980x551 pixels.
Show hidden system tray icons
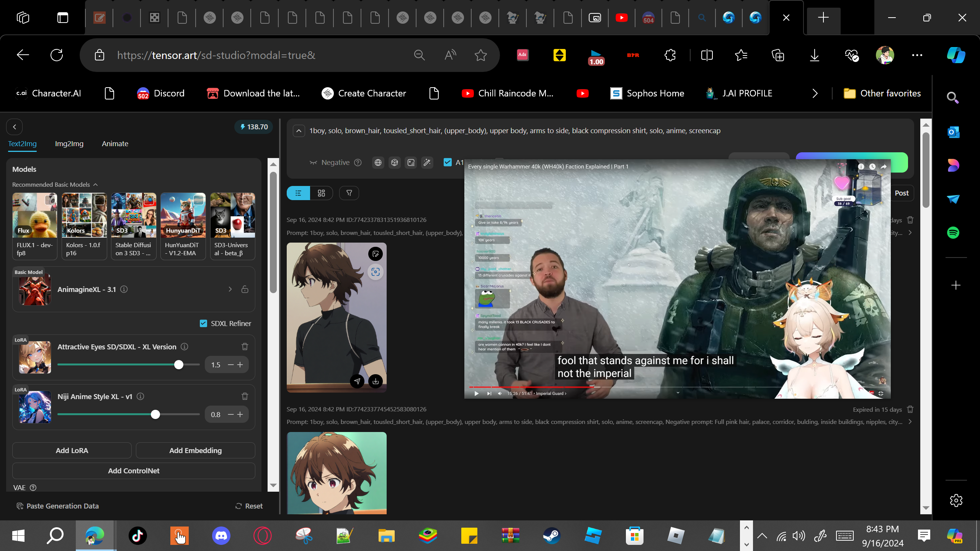(762, 536)
